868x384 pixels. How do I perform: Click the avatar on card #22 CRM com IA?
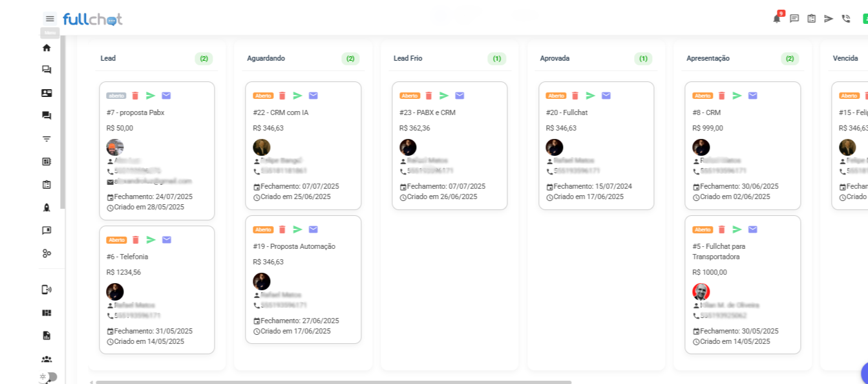coord(262,147)
